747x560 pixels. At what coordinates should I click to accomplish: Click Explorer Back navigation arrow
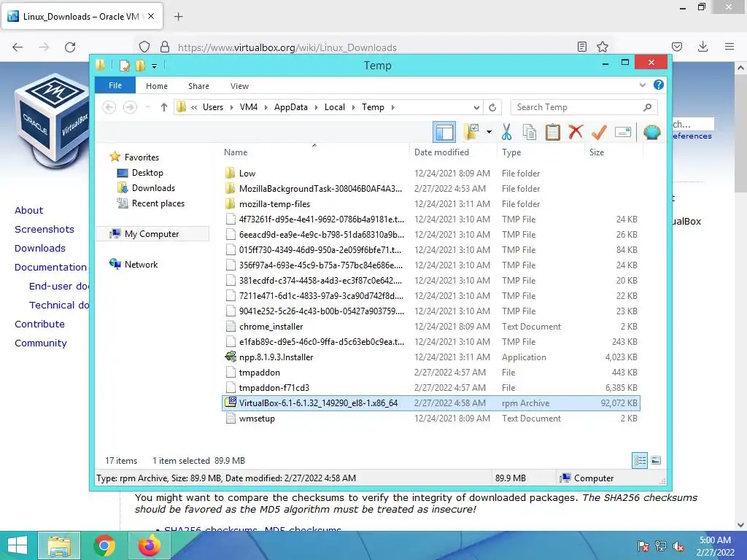coord(109,107)
